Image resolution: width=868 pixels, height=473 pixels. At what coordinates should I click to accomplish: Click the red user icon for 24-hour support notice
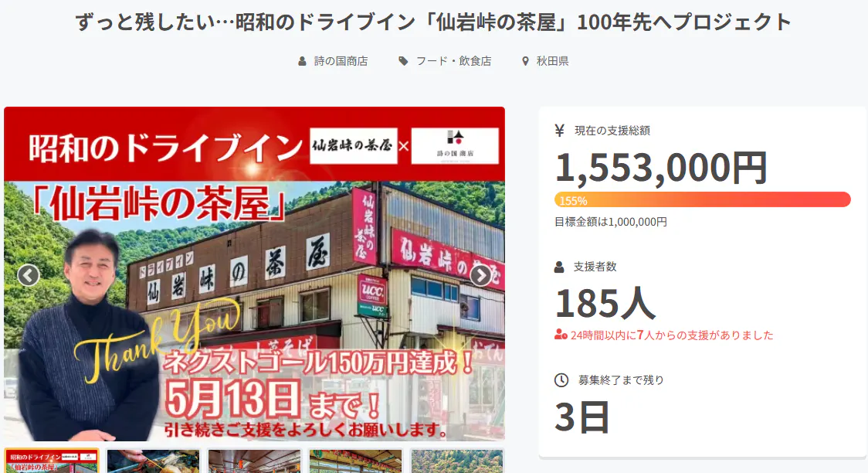(x=561, y=335)
